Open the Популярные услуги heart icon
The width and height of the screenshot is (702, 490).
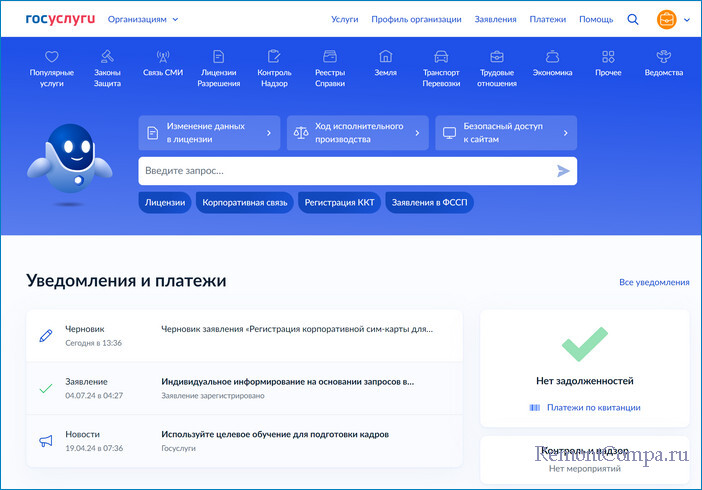point(52,57)
